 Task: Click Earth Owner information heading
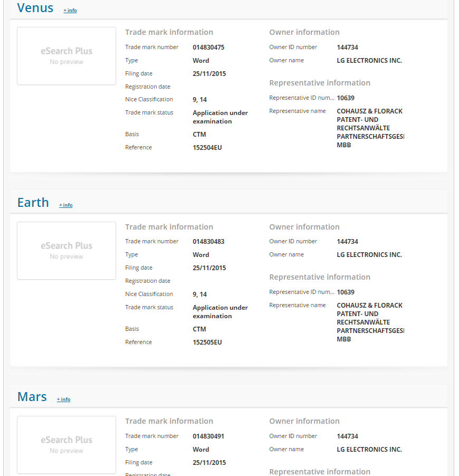[x=304, y=227]
